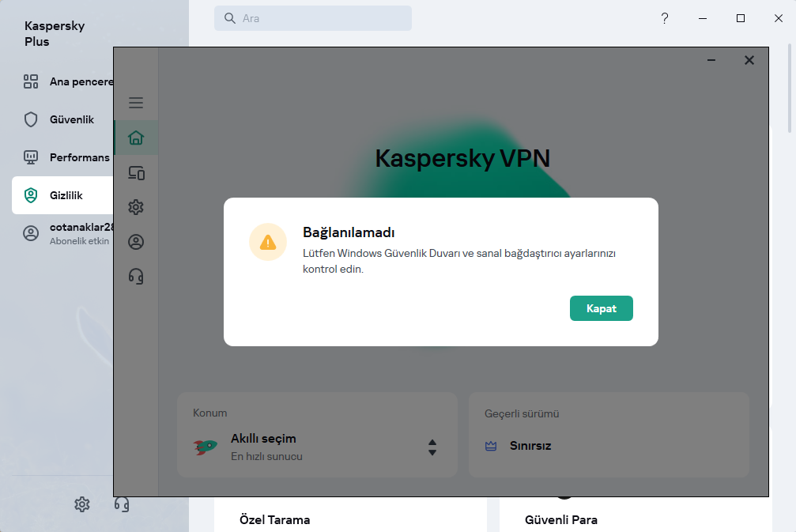Image resolution: width=796 pixels, height=532 pixels.
Task: Click the rocket icon beside Akıllı seçim
Action: [x=205, y=447]
